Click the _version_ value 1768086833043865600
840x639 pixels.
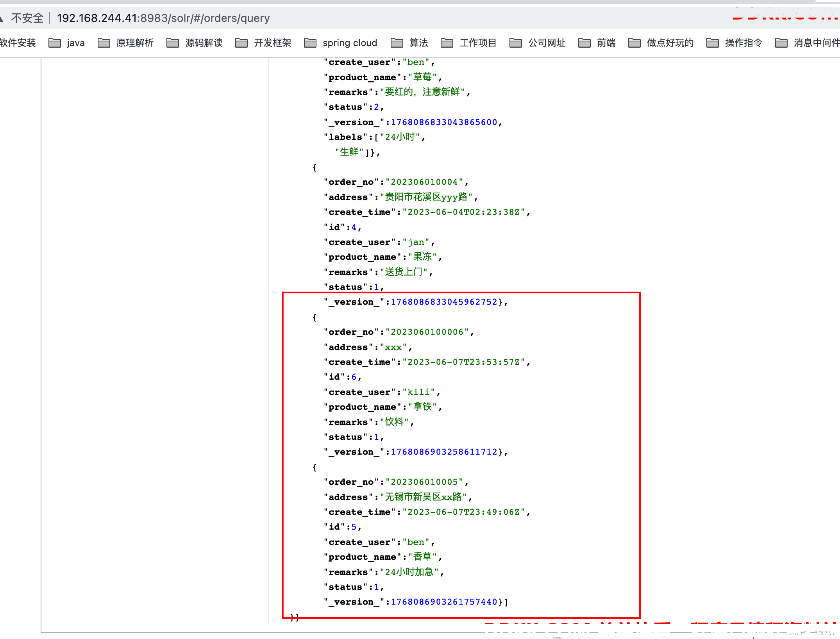coord(444,122)
